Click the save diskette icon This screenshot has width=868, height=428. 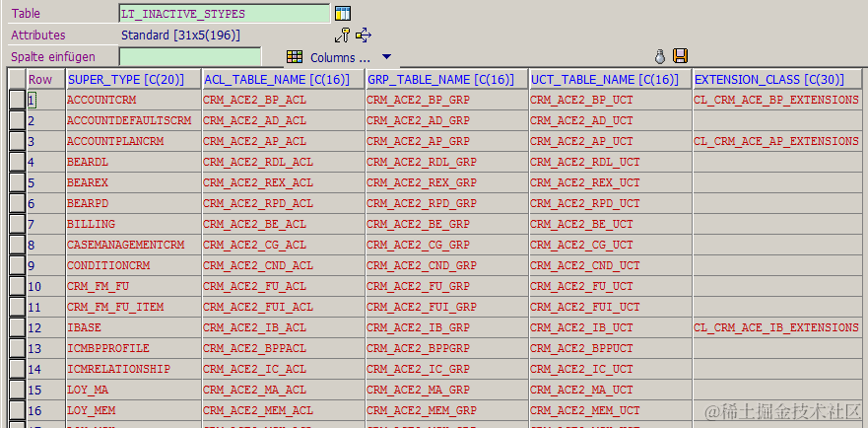(680, 56)
